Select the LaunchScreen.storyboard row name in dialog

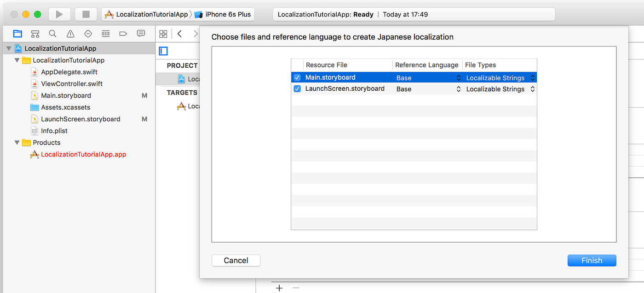[345, 88]
